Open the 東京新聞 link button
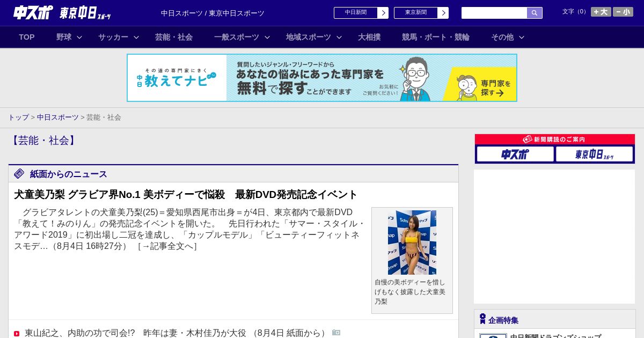The height and width of the screenshot is (338, 644). (x=416, y=13)
